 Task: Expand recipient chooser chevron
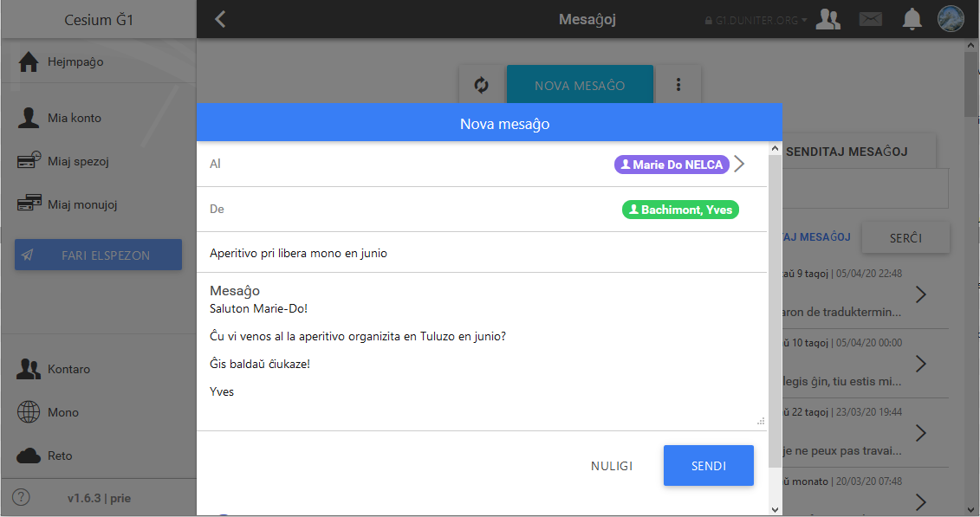click(739, 165)
